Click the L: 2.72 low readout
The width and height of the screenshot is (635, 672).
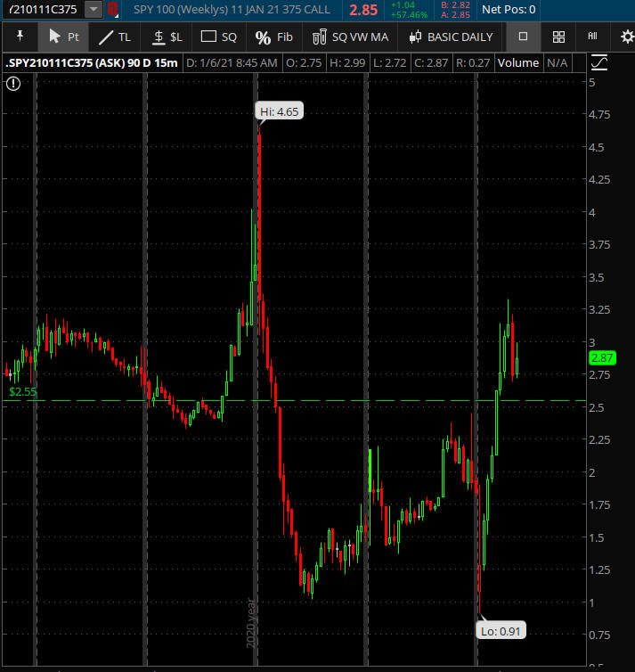389,63
